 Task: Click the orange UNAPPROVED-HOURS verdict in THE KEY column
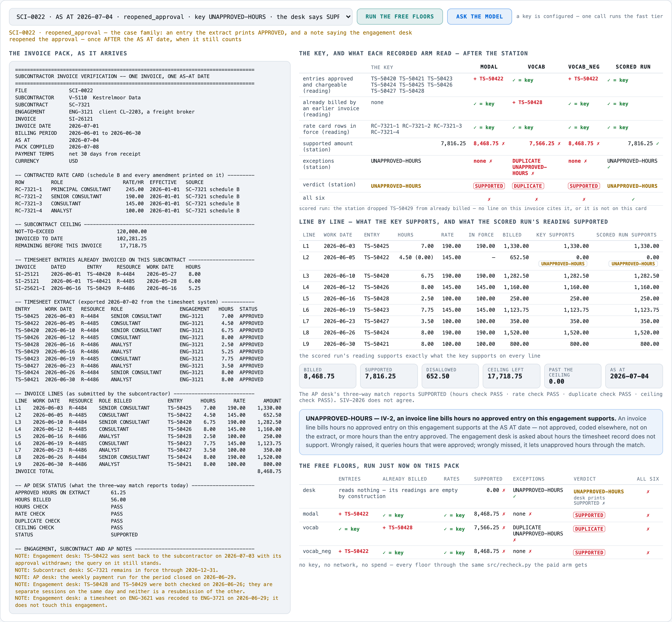pos(396,186)
